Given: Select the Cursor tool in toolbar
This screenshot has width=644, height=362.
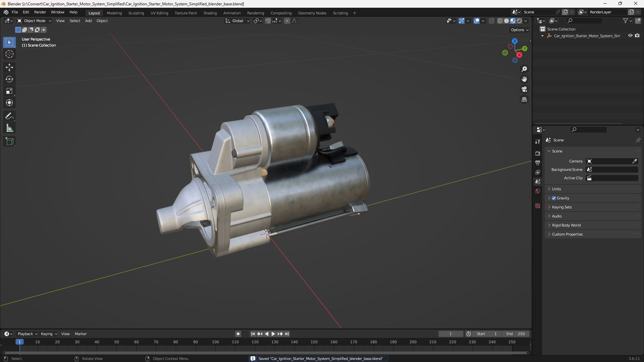Looking at the screenshot, I should point(9,54).
